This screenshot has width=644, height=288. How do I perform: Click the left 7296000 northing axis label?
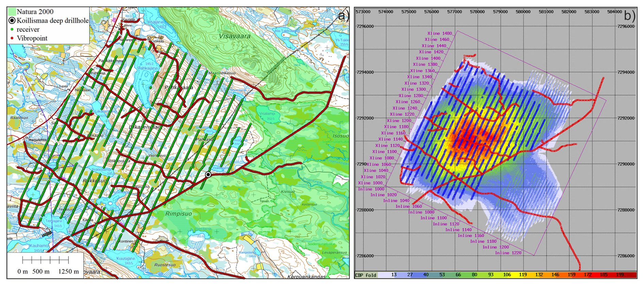(x=365, y=26)
